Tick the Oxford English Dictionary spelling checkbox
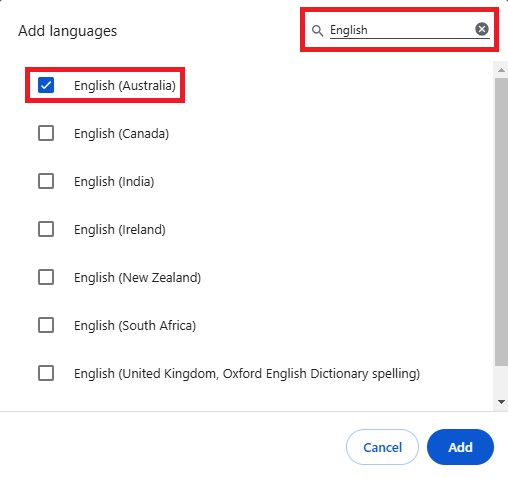The image size is (508, 478). coord(46,373)
